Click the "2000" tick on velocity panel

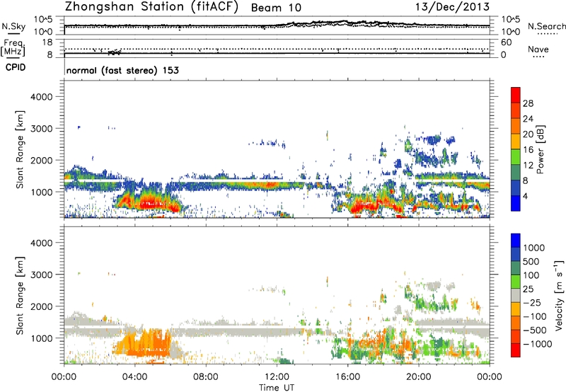click(x=41, y=306)
